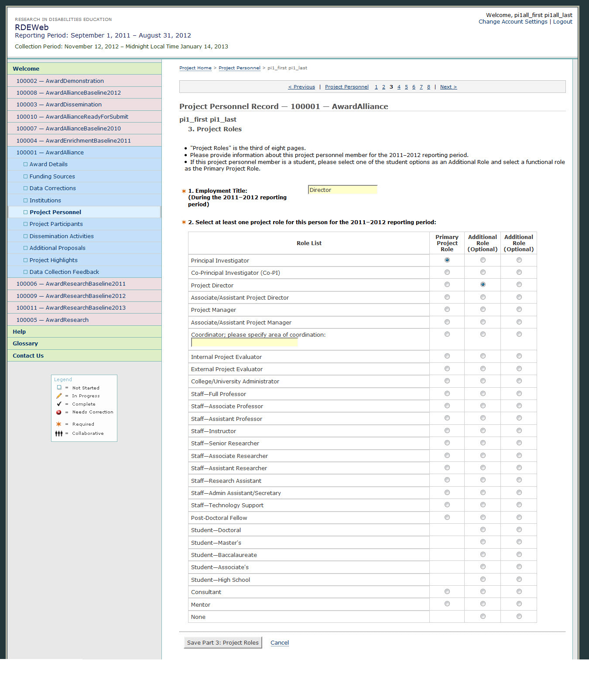The image size is (589, 700).
Task: Select Internal Project Evaluator in first Additional Role column
Action: 483,356
